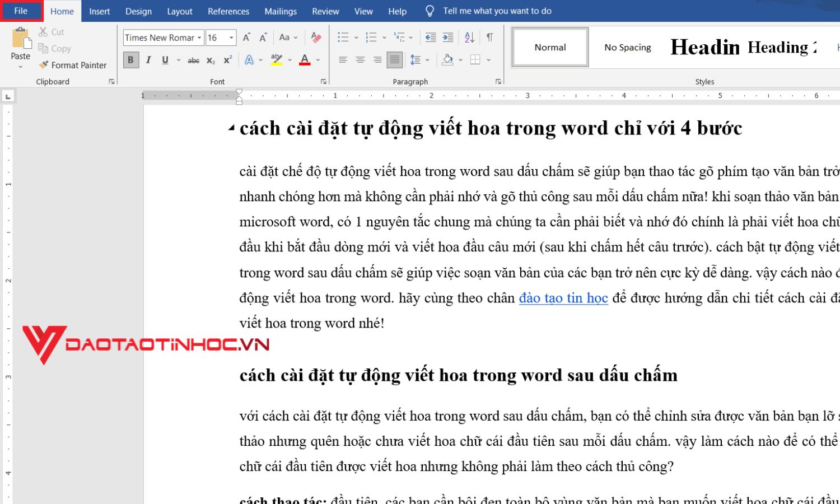Enable center text alignment
840x504 pixels.
(x=359, y=59)
